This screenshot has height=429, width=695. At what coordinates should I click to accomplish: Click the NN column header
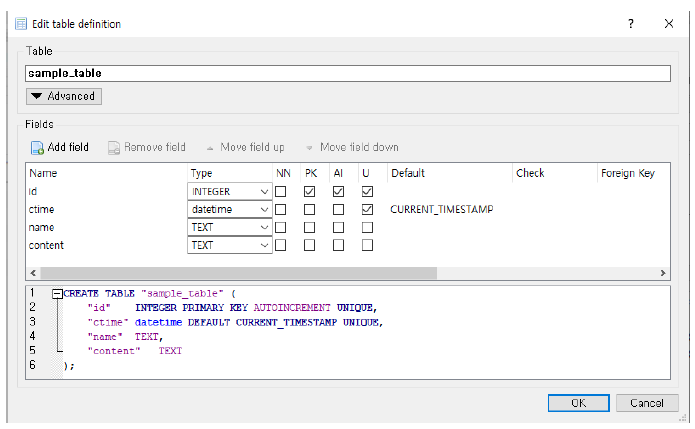(x=286, y=173)
